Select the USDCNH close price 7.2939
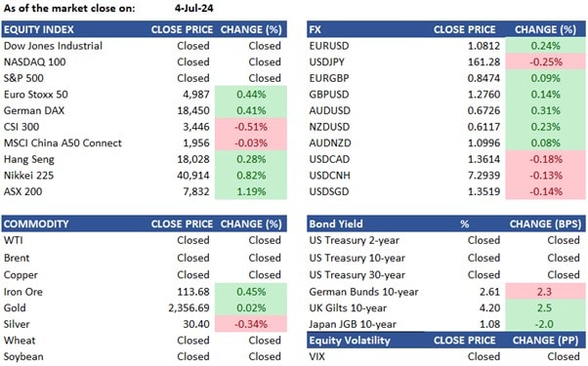Image resolution: width=588 pixels, height=366 pixels. 483,176
